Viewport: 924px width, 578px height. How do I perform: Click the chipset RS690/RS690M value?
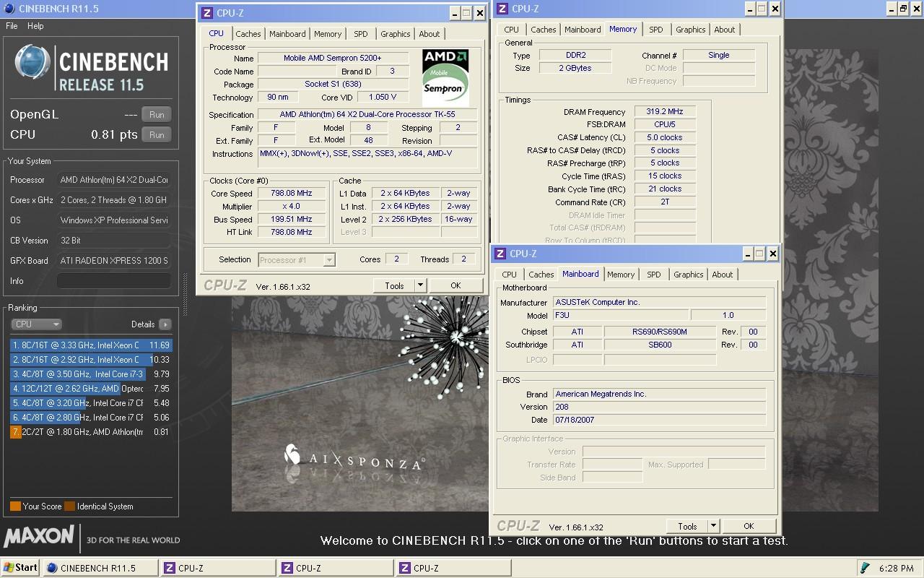point(660,332)
